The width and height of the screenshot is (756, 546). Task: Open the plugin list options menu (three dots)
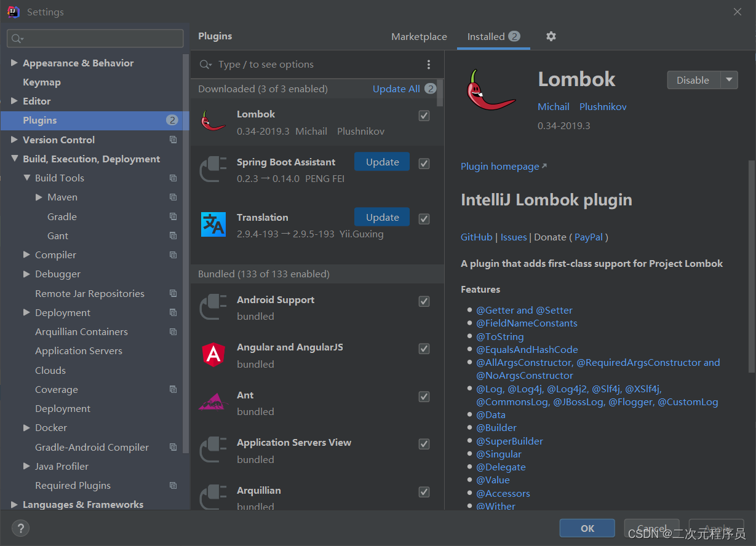[x=429, y=65]
